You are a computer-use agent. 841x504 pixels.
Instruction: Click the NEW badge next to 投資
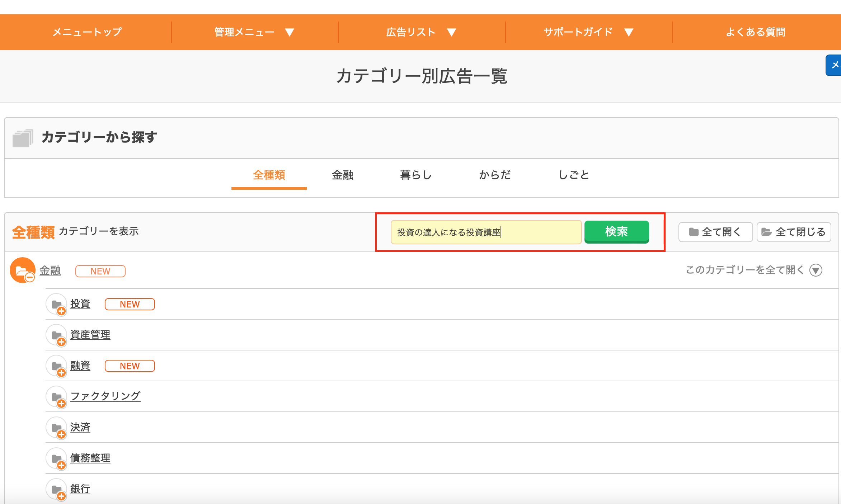(x=130, y=304)
